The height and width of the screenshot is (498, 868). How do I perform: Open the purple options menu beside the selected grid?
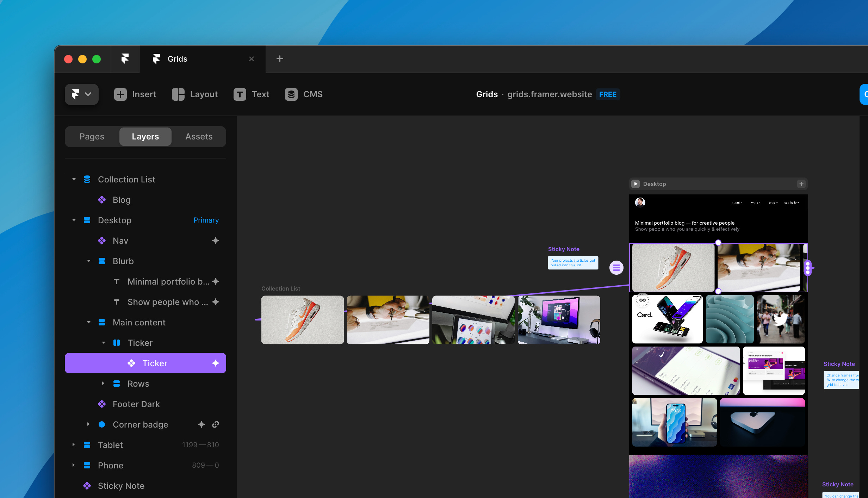(616, 268)
